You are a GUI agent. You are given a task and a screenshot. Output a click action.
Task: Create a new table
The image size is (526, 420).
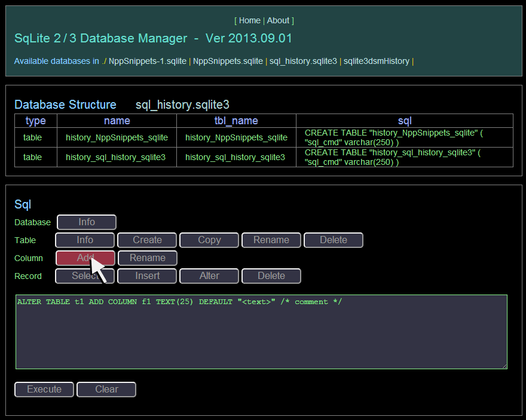[x=146, y=240]
